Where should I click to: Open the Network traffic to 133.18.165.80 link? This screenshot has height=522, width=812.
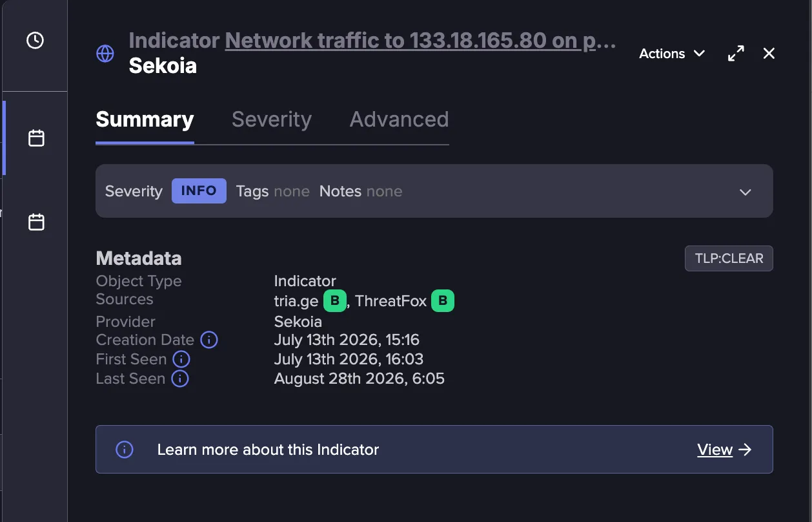tap(420, 41)
